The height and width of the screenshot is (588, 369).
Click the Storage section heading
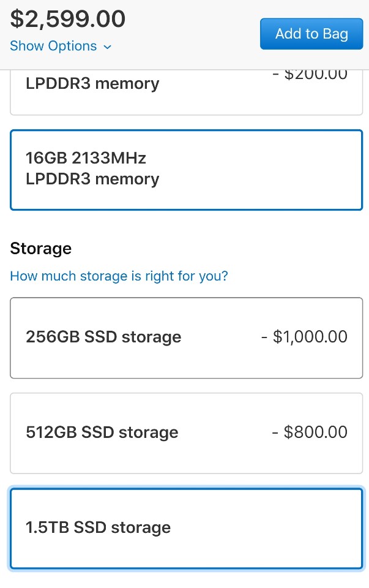(x=40, y=249)
